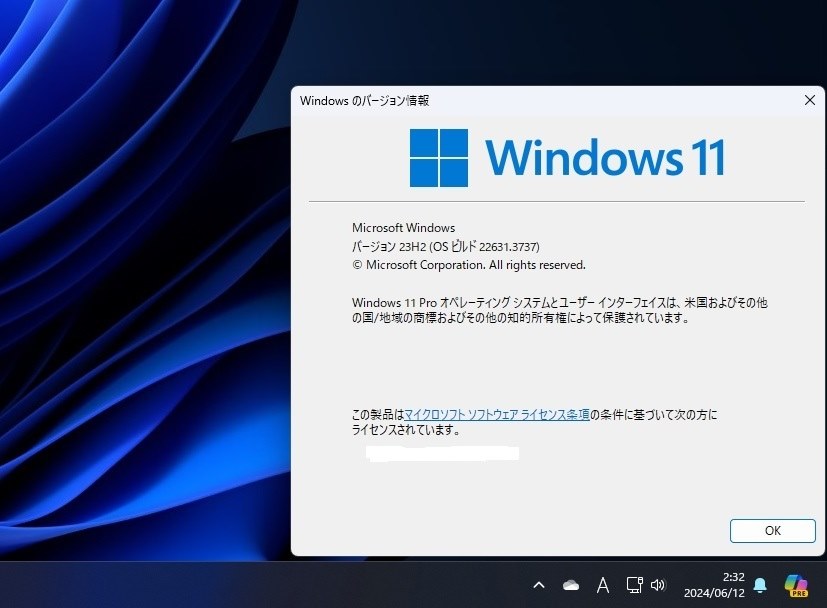Viewport: 827px width, 608px height.
Task: Show hidden system tray icons chevron
Action: (x=538, y=585)
